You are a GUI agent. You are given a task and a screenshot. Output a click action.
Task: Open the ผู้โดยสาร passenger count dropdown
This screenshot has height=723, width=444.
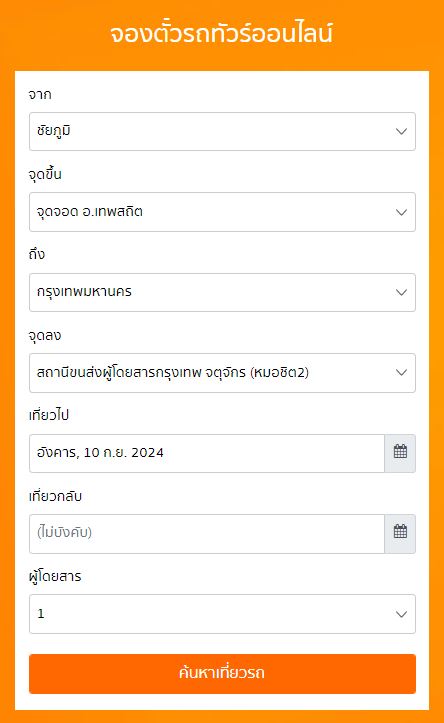point(222,614)
